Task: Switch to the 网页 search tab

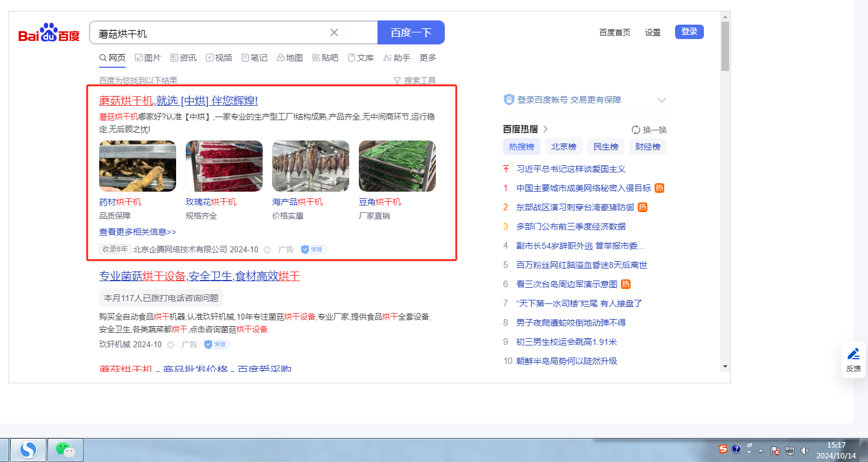Action: pos(112,58)
